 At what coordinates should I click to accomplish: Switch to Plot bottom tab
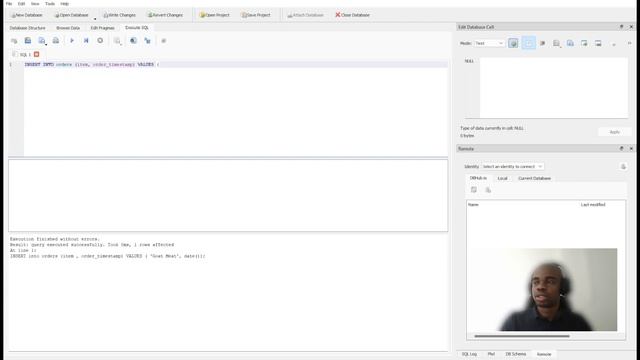click(491, 354)
